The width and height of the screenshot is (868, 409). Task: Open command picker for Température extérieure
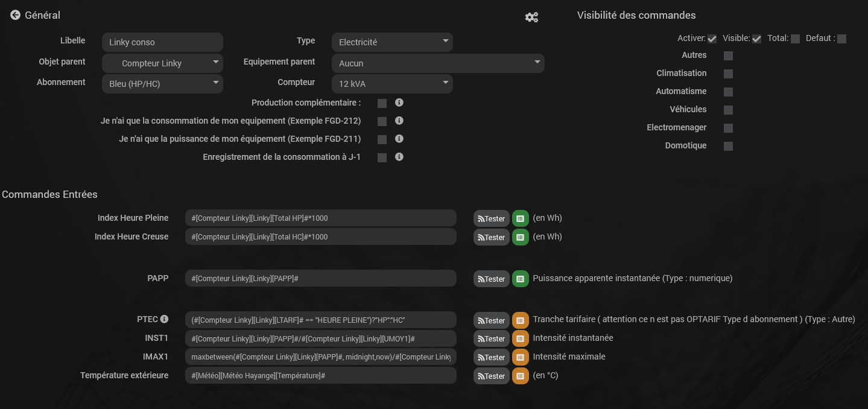pyautogui.click(x=520, y=376)
